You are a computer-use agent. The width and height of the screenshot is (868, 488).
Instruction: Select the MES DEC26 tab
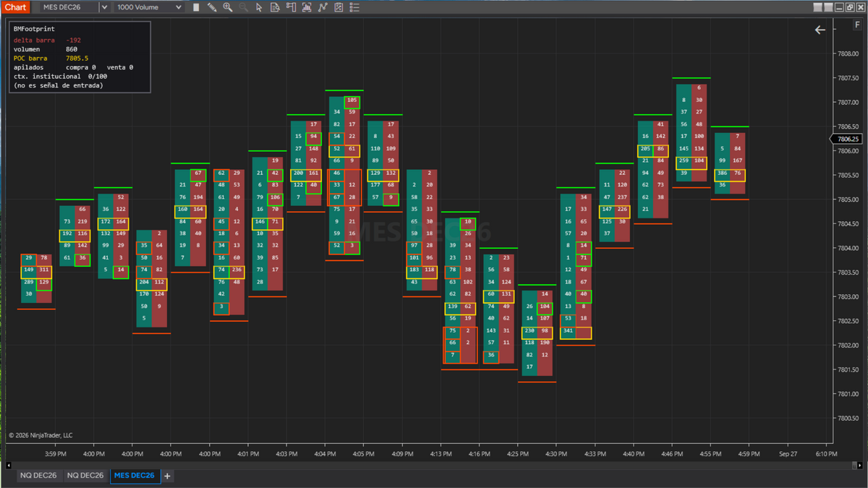[x=135, y=476]
